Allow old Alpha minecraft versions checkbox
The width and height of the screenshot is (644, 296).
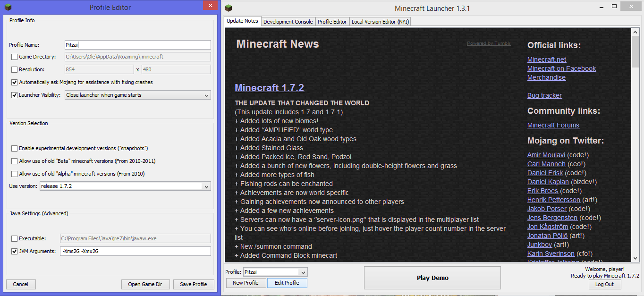point(14,174)
